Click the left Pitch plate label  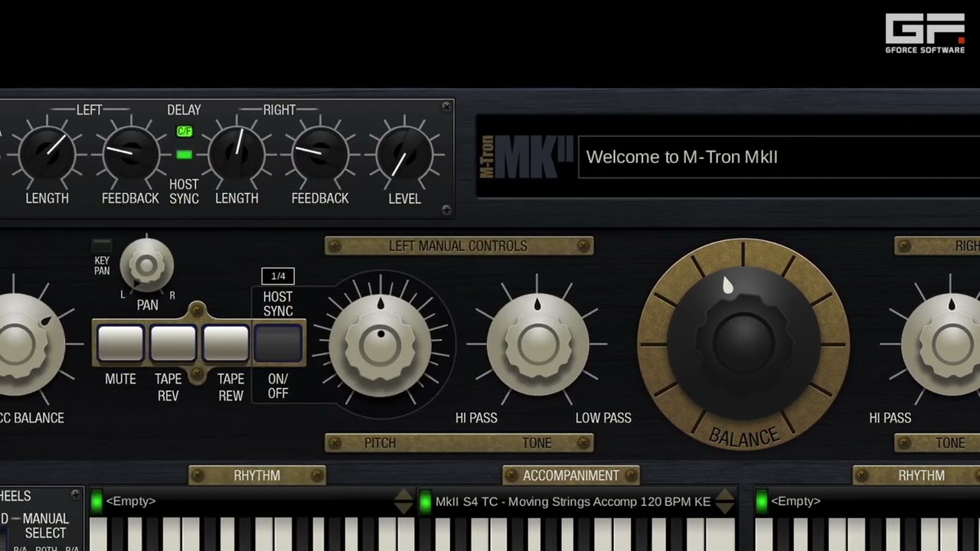coord(380,442)
